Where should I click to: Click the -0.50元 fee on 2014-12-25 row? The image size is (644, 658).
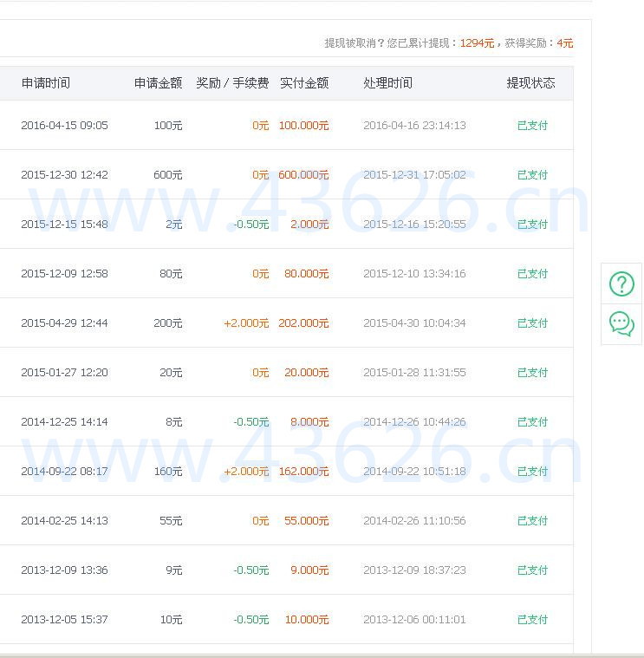point(251,421)
